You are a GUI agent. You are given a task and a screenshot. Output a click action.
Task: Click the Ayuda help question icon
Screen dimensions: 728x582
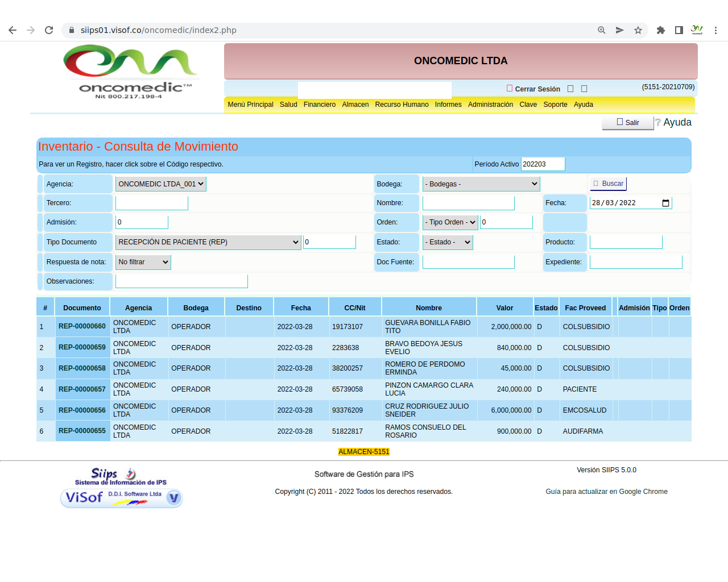(x=658, y=123)
